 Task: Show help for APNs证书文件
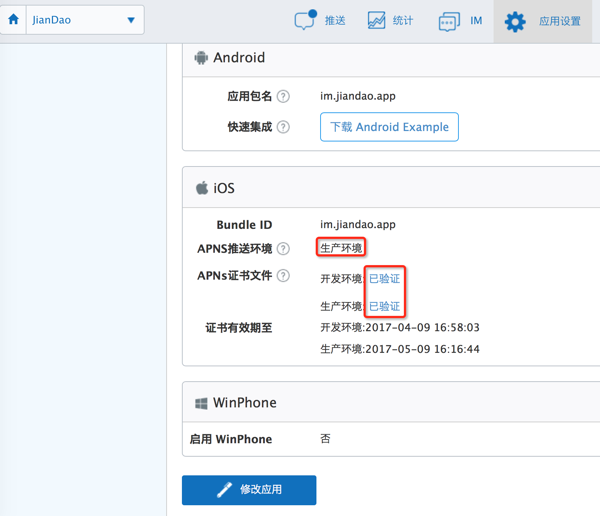pos(283,276)
